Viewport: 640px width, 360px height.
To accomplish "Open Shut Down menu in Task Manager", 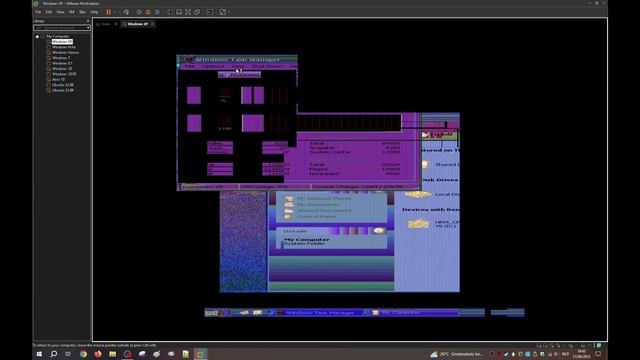I will point(267,66).
